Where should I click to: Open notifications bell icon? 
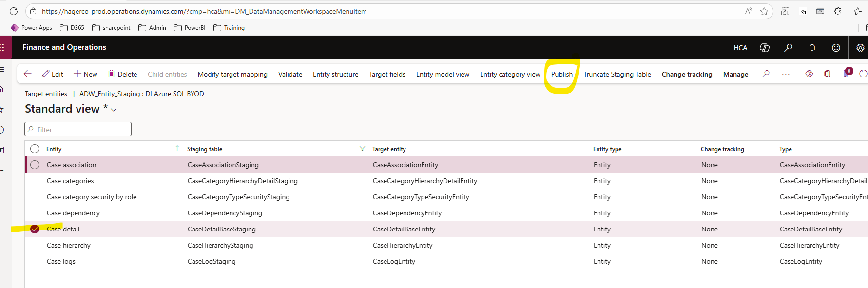click(x=812, y=47)
